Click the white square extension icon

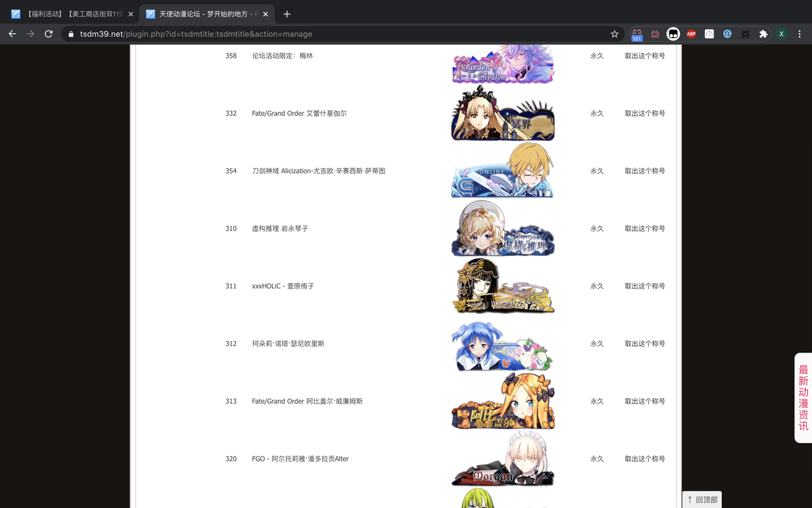(x=709, y=34)
